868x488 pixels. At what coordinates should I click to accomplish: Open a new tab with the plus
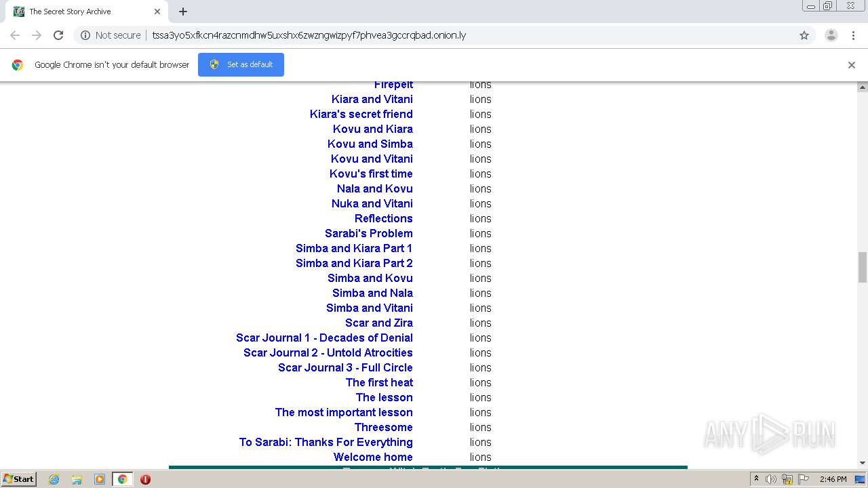(x=183, y=12)
